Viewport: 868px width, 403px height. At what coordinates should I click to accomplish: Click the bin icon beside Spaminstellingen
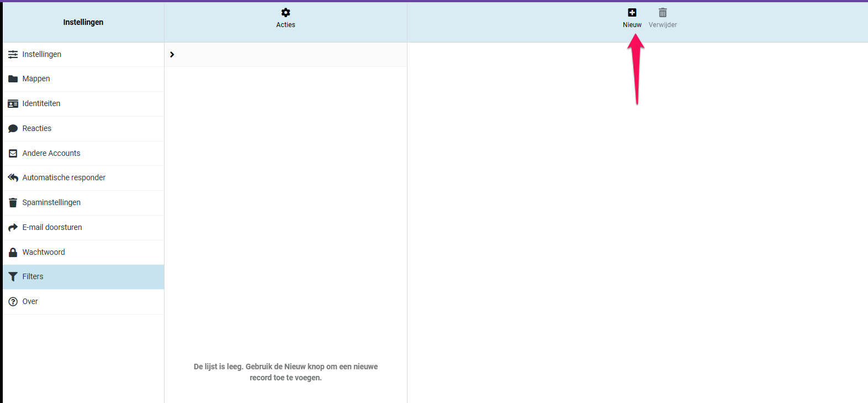[x=13, y=202]
